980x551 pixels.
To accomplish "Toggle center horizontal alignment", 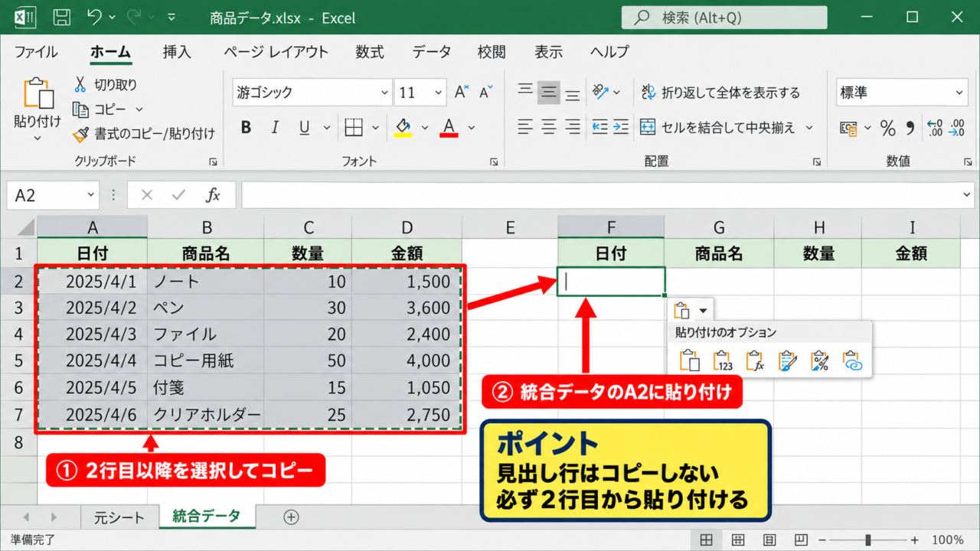I will (548, 126).
